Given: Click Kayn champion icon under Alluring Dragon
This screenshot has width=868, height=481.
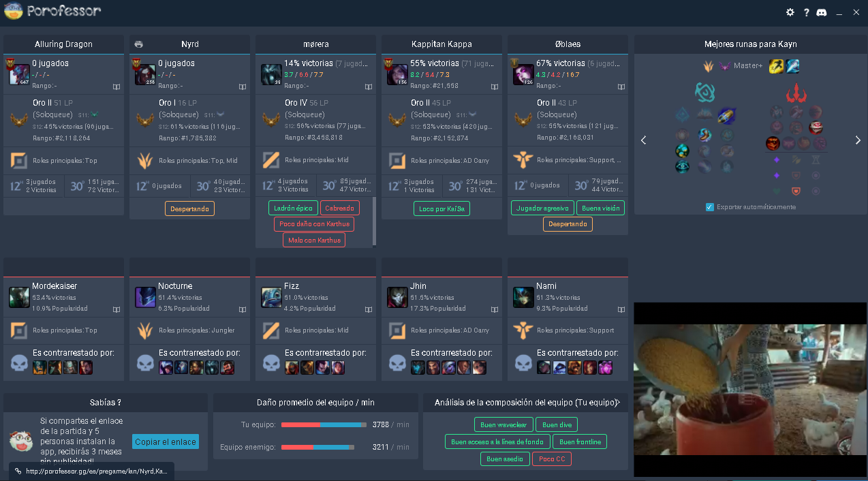Looking at the screenshot, I should 19,75.
